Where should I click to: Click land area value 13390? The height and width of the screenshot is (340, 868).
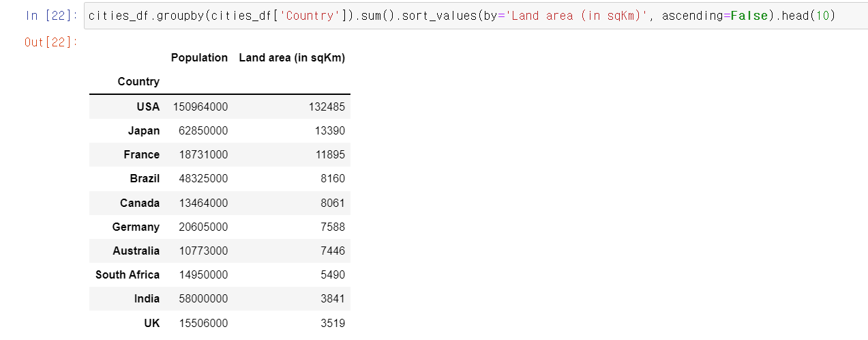coord(330,131)
